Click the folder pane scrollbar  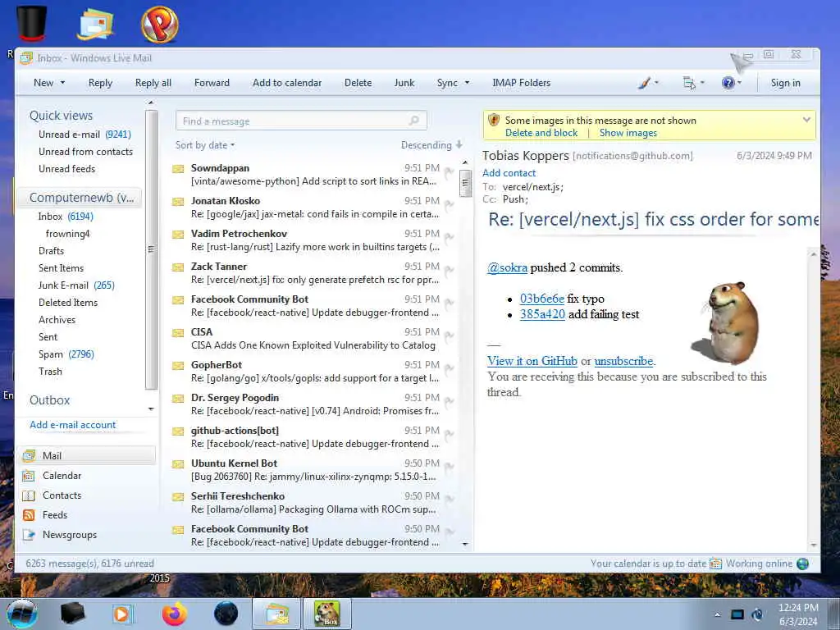point(151,249)
